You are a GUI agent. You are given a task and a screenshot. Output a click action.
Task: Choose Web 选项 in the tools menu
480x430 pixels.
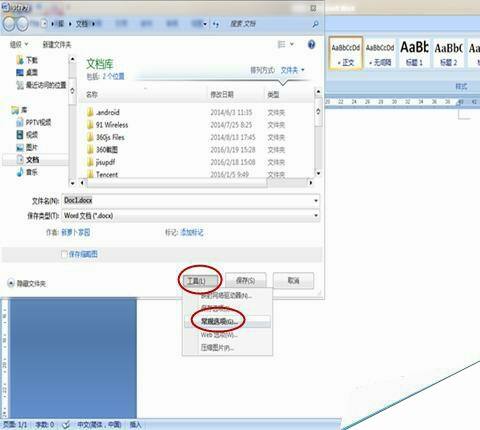point(219,335)
